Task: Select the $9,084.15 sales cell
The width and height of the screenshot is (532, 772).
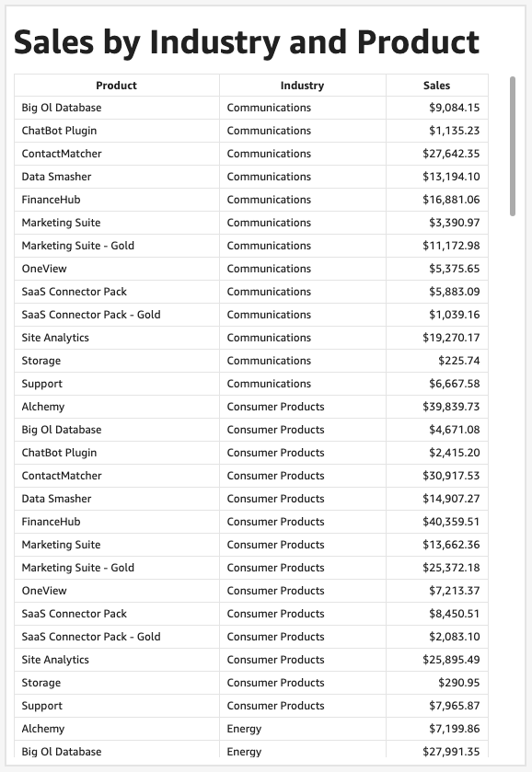Action: click(x=437, y=108)
